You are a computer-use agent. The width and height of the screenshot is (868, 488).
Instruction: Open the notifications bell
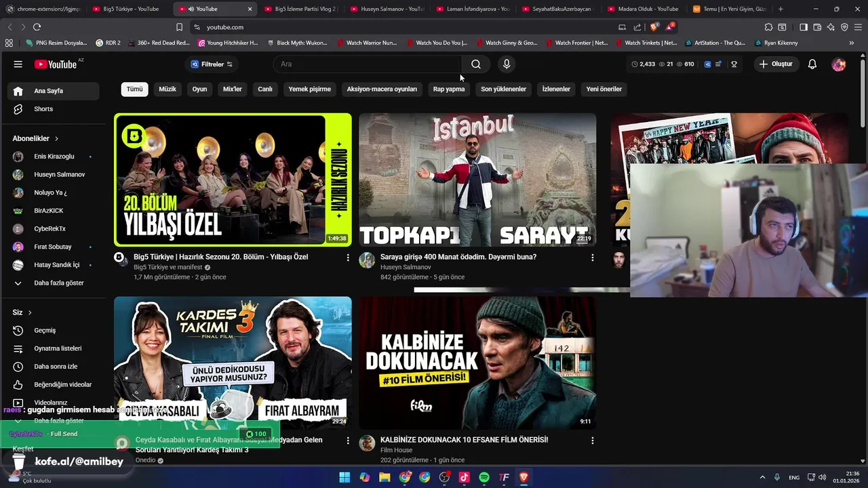pyautogui.click(x=812, y=64)
